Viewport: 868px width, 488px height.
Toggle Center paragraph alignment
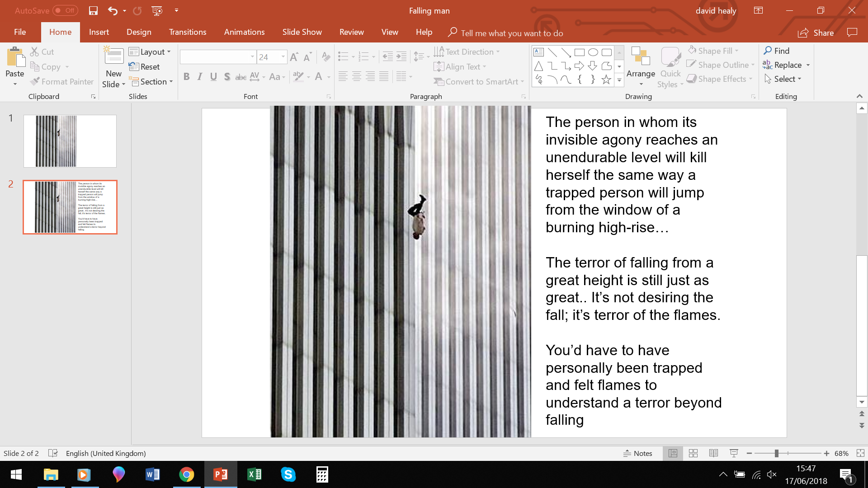coord(357,77)
